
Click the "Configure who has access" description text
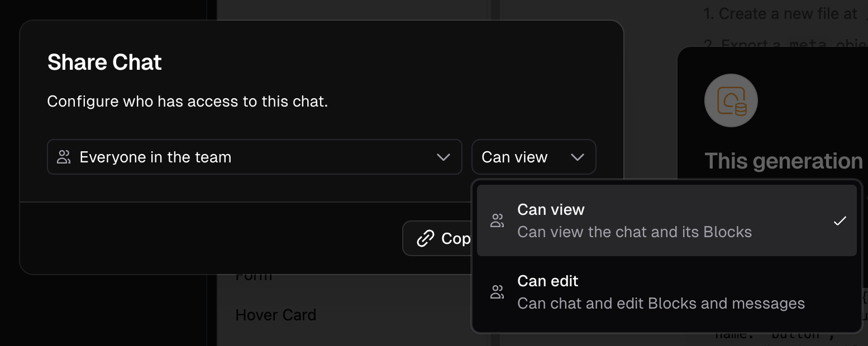187,102
